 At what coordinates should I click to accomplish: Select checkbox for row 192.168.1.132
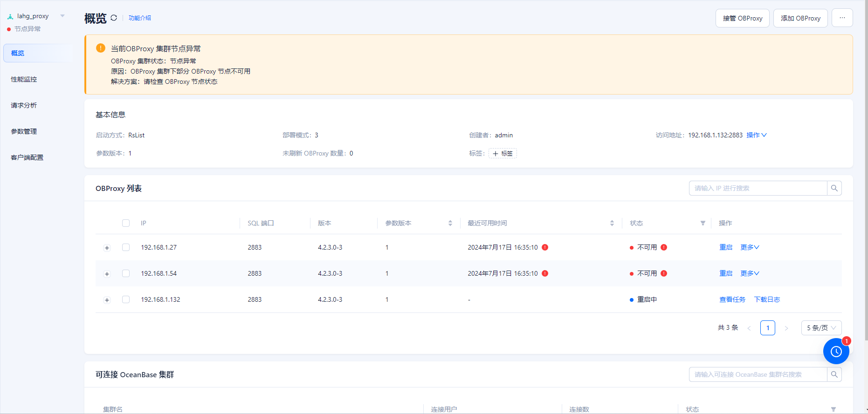coord(126,299)
